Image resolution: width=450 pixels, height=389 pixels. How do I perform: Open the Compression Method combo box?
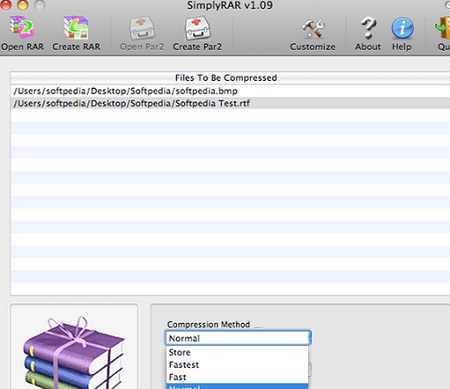click(238, 338)
